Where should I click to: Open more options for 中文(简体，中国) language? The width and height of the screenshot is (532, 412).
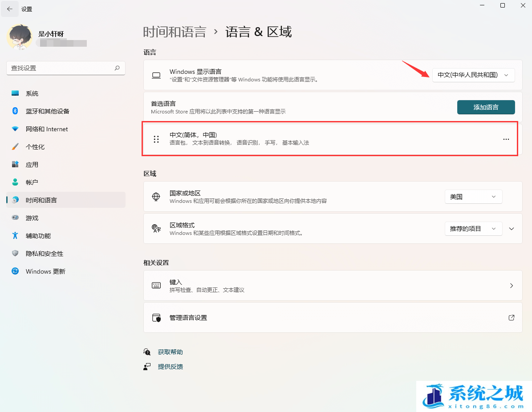coord(506,139)
